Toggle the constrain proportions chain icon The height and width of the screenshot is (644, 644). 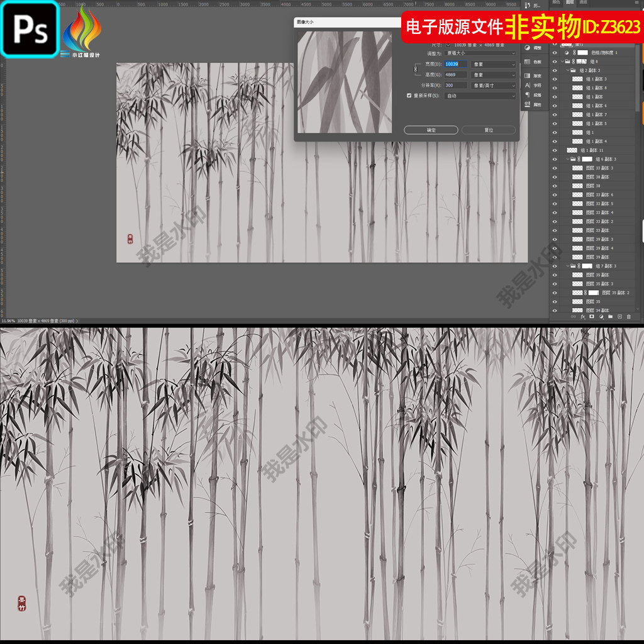(x=416, y=69)
